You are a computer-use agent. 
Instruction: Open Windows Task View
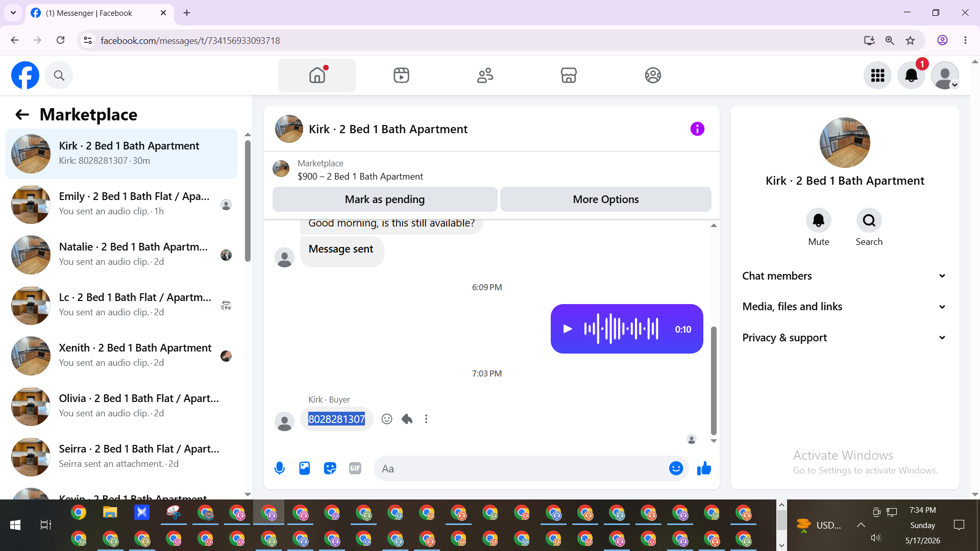[46, 525]
